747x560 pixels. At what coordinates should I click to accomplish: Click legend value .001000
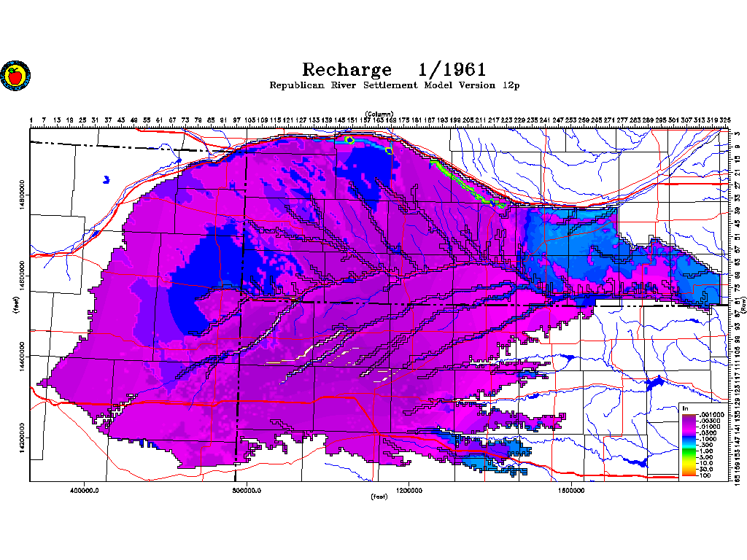711,415
